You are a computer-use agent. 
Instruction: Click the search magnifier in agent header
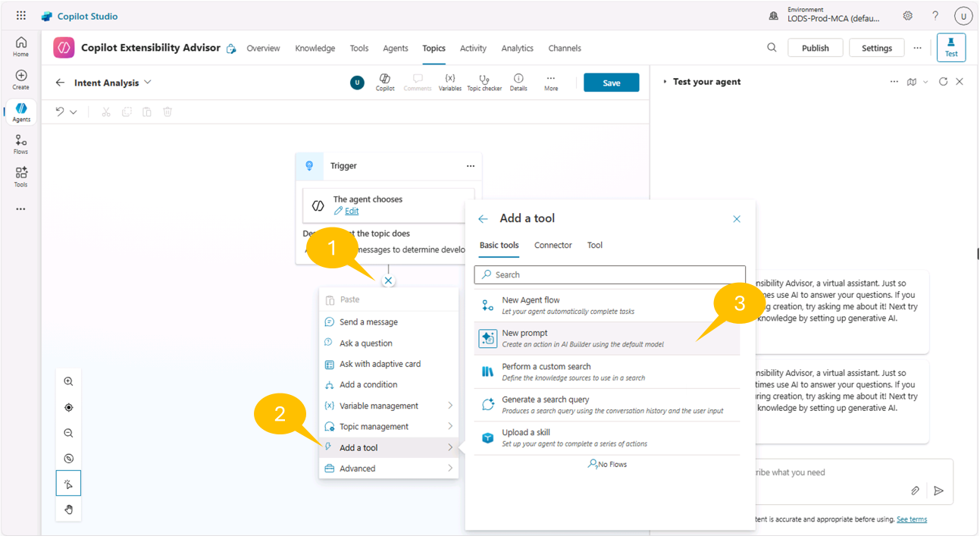tap(772, 48)
